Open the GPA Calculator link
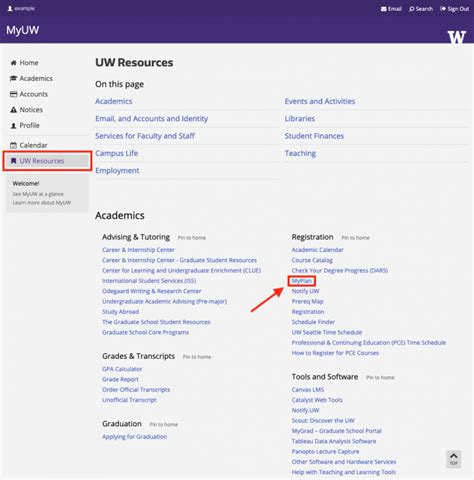 click(x=122, y=369)
